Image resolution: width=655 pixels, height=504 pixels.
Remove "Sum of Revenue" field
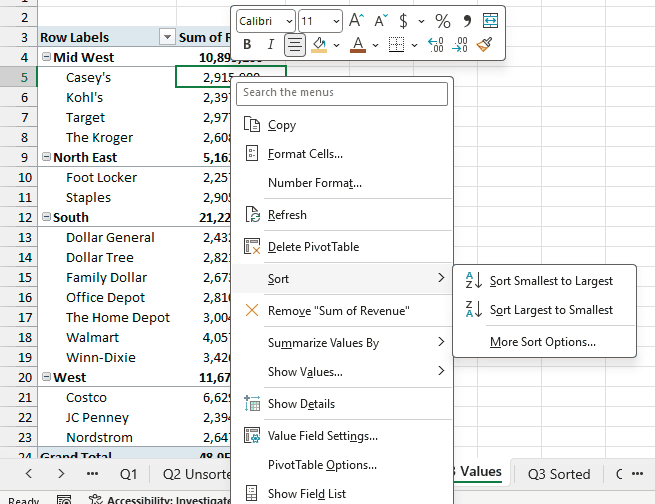pyautogui.click(x=342, y=311)
